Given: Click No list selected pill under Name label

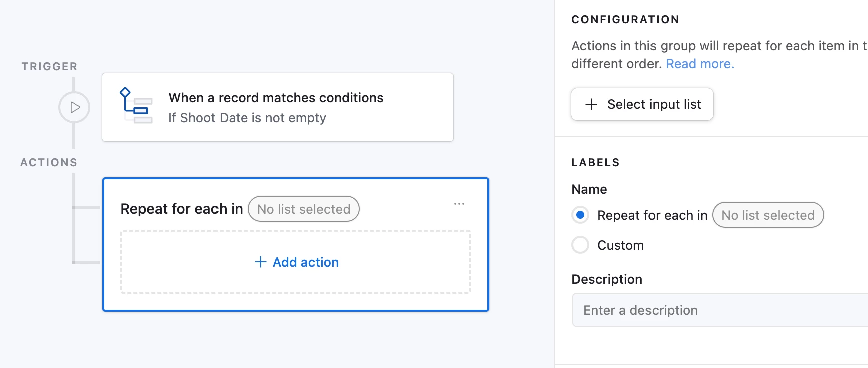Looking at the screenshot, I should pos(768,215).
